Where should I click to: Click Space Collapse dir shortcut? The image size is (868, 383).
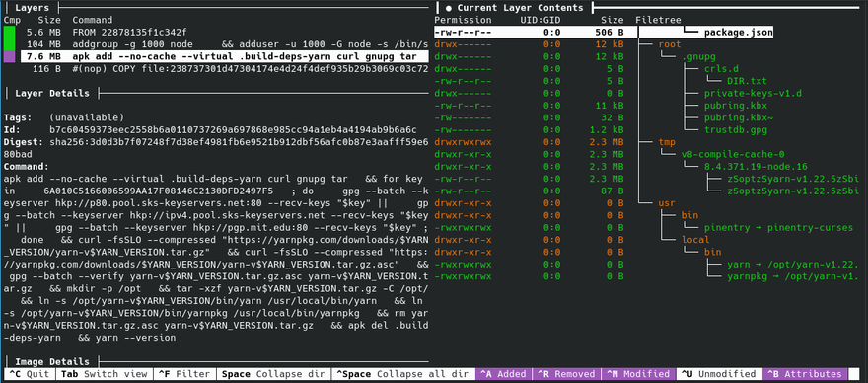274,374
